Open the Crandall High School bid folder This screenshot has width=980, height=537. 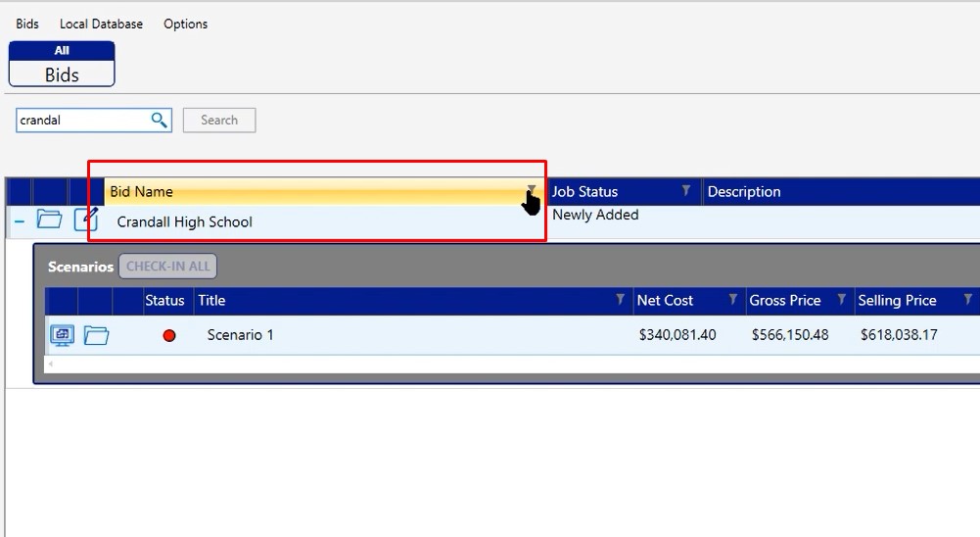(x=49, y=219)
